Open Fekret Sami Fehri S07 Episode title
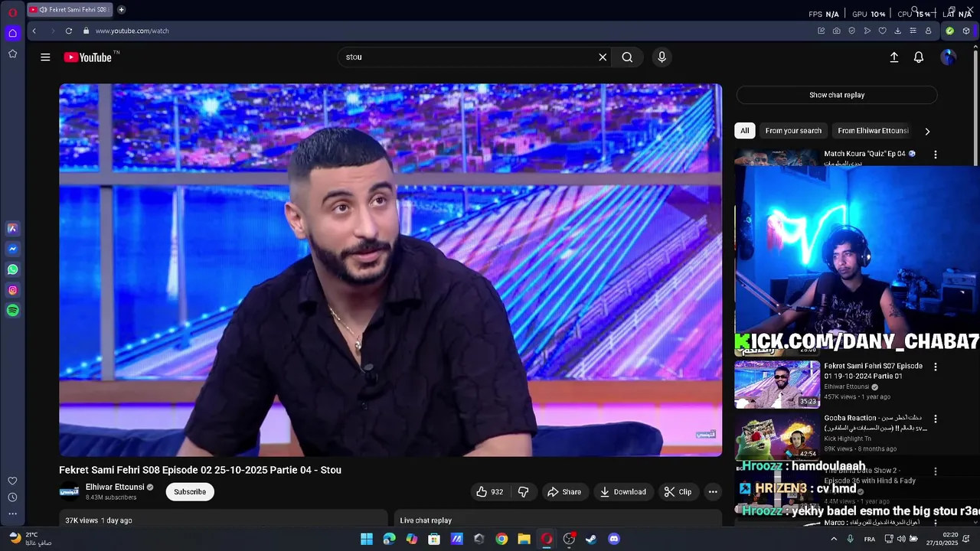 pyautogui.click(x=873, y=370)
